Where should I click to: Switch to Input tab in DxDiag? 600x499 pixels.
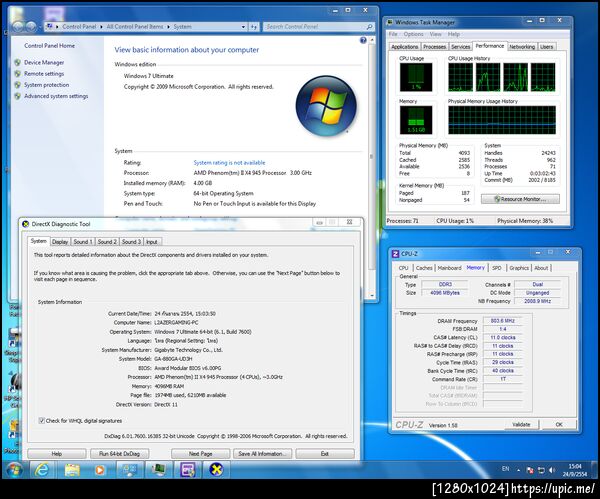[152, 242]
